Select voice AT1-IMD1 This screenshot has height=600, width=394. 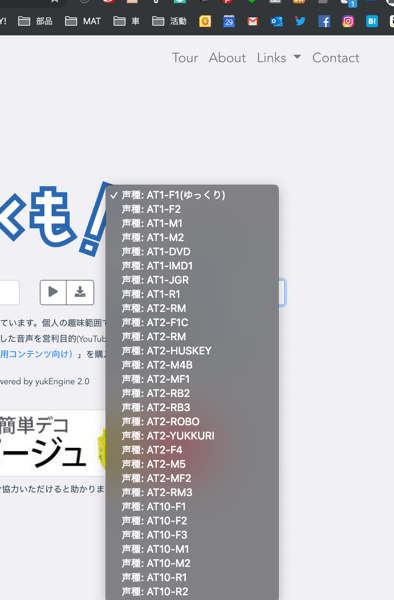[192, 266]
